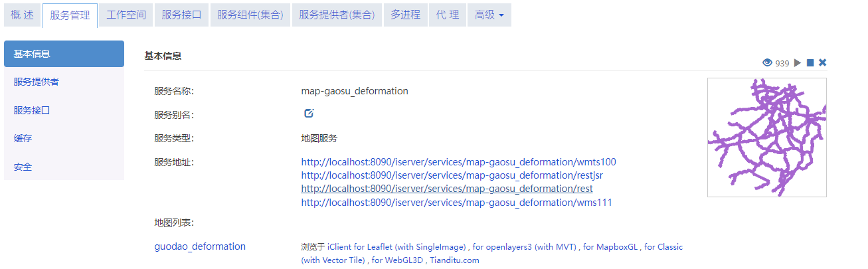Viewport: 868px width, 269px height.
Task: Click the 939 view count number
Action: tap(782, 63)
